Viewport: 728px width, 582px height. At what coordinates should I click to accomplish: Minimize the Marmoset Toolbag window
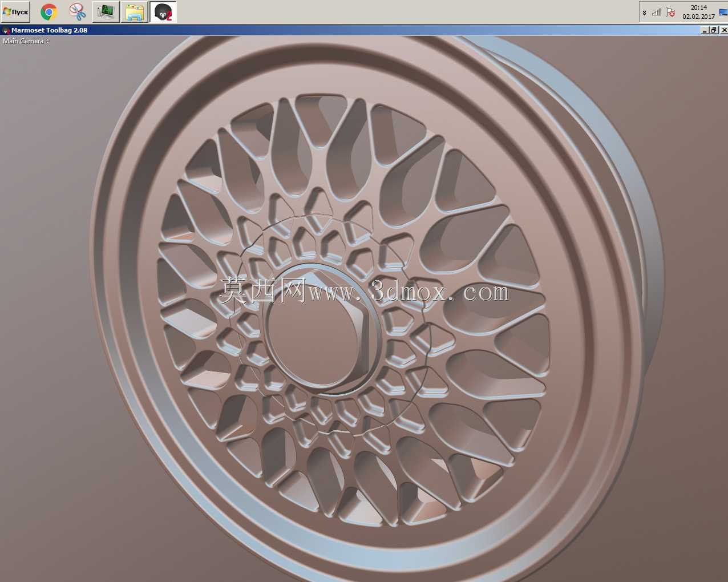pyautogui.click(x=705, y=30)
